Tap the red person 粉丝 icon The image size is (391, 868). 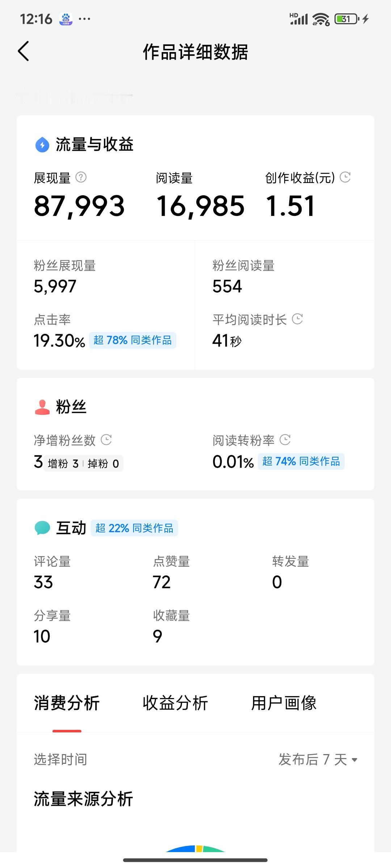42,407
